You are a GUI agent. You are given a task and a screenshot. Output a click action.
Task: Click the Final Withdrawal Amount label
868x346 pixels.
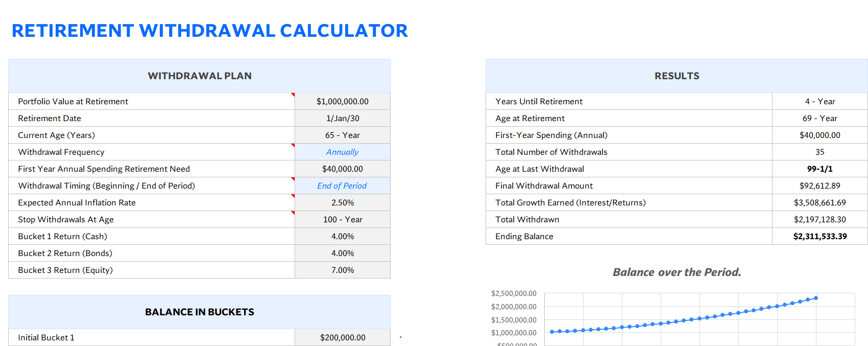(544, 186)
